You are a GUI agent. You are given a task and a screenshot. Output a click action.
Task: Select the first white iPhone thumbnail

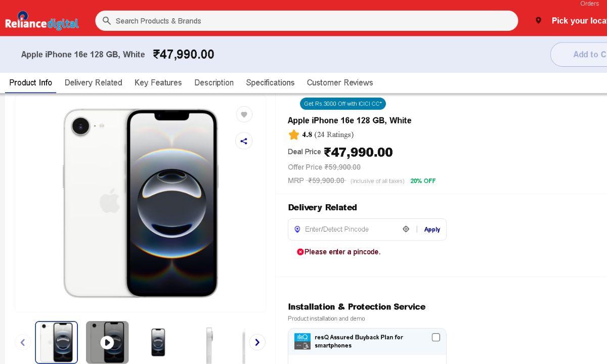[x=57, y=342]
